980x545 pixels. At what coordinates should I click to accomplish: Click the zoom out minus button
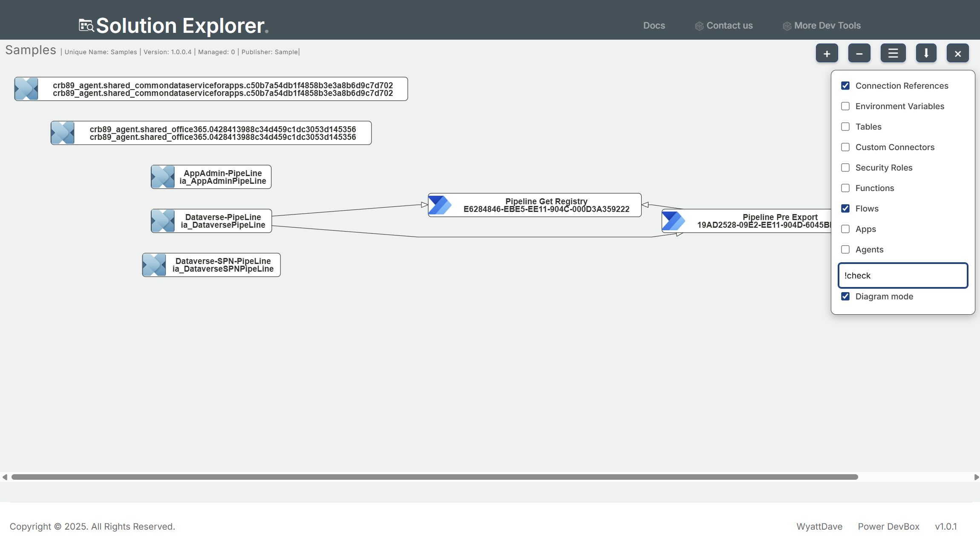click(x=859, y=53)
